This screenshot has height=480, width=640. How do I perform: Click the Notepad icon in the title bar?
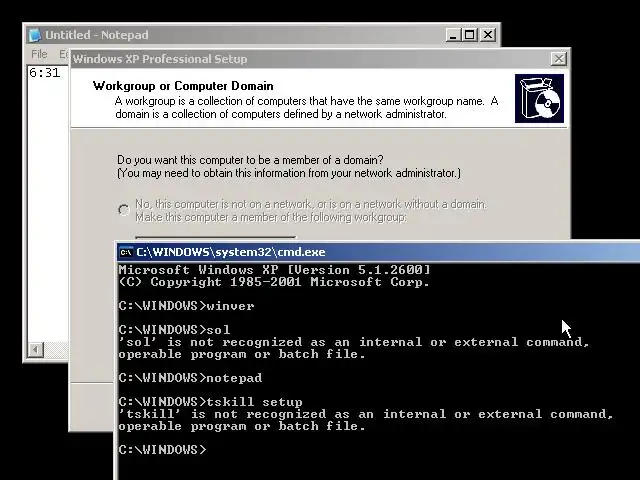pos(35,35)
